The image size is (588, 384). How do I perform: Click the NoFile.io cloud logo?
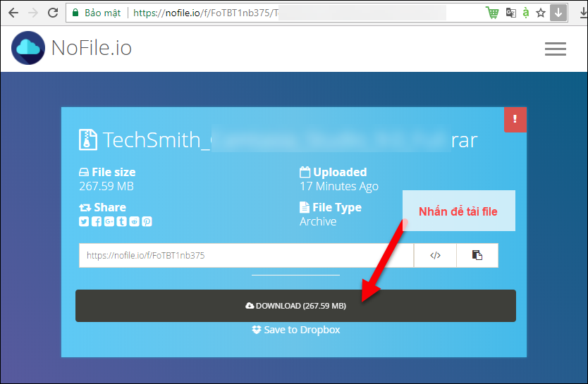pos(28,48)
